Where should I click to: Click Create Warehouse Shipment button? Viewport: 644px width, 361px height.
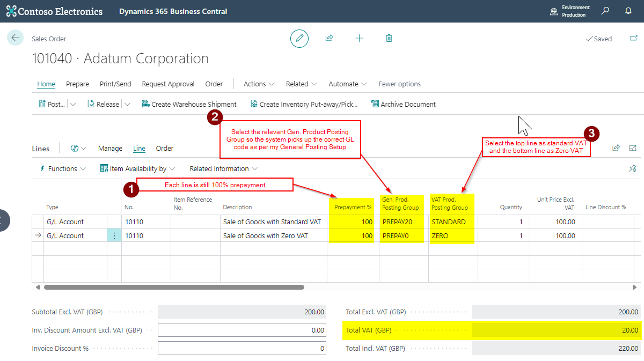pyautogui.click(x=189, y=105)
